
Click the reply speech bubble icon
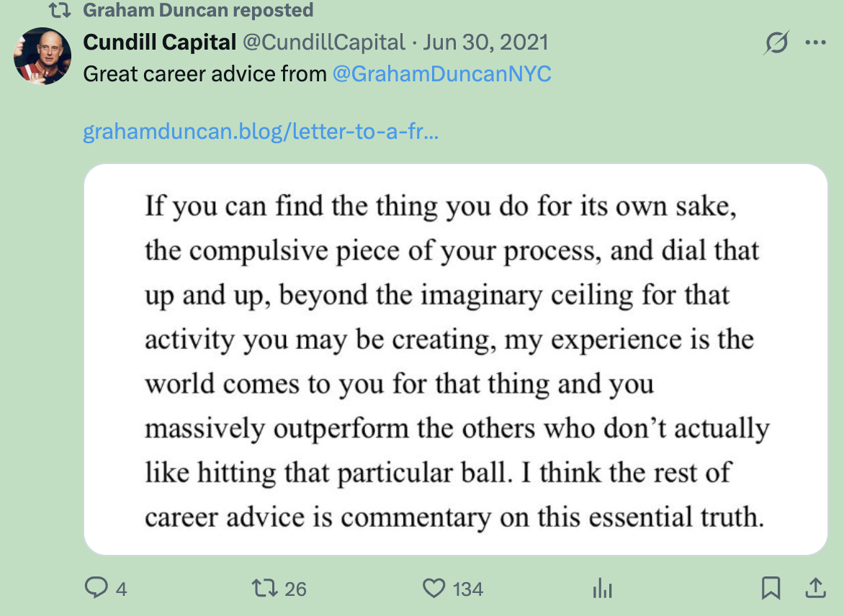tap(96, 589)
